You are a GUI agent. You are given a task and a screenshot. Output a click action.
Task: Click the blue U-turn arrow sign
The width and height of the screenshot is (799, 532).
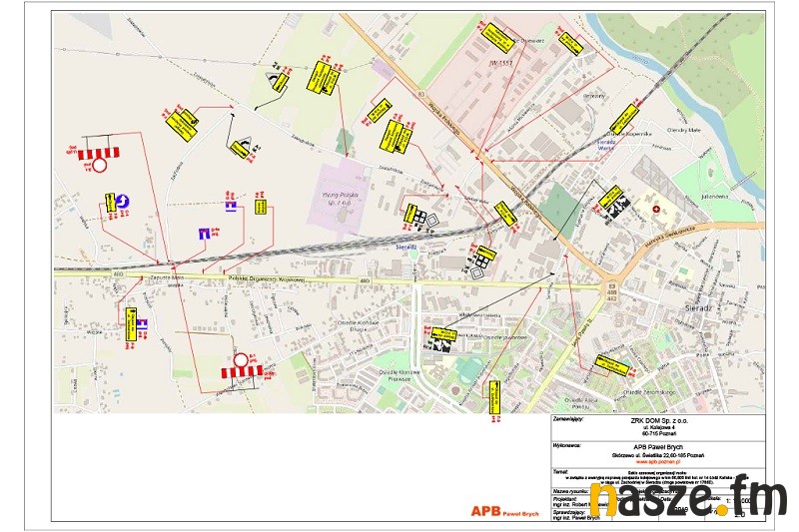[129, 203]
